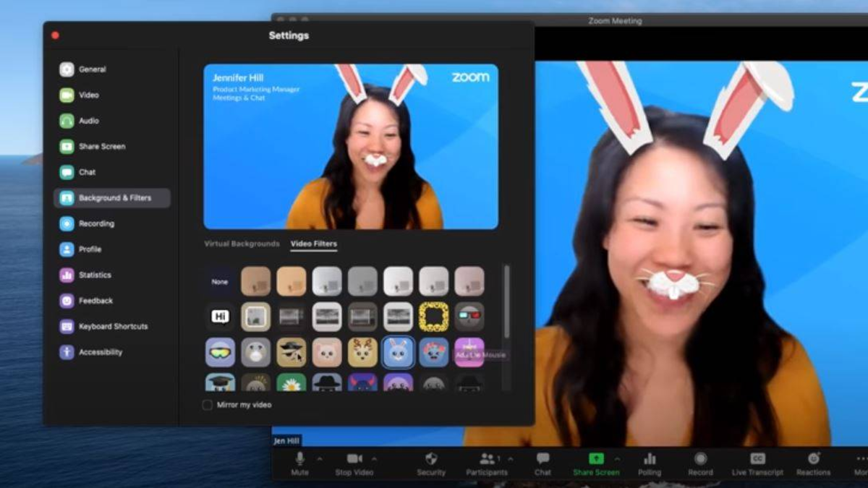Mute the microphone in the meeting toolbar
This screenshot has height=488, width=868.
click(x=299, y=458)
